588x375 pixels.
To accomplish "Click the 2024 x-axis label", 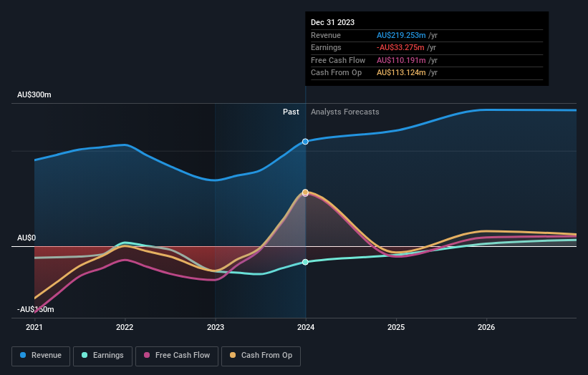I will tap(306, 327).
